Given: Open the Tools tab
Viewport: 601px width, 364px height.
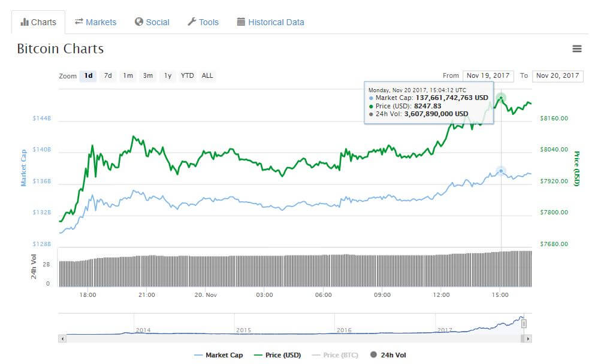Looking at the screenshot, I should point(203,22).
